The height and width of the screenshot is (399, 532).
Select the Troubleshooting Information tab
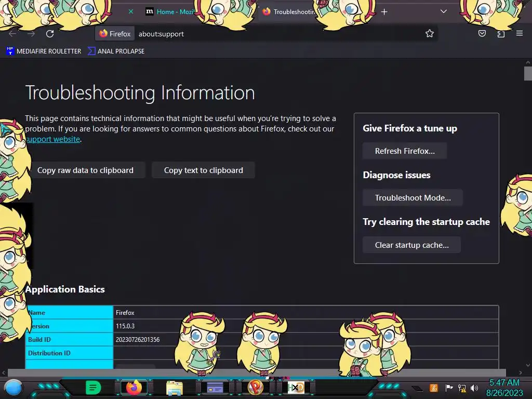[288, 12]
